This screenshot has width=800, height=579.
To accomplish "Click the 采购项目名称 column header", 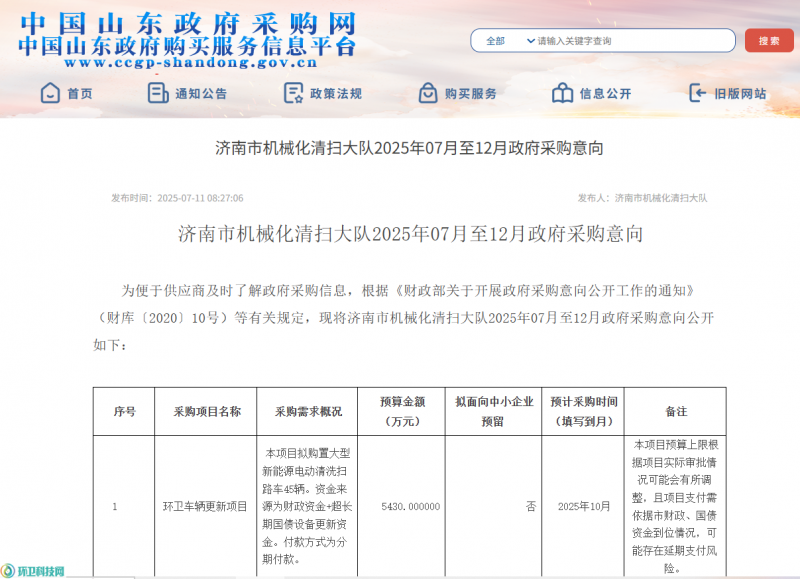I will coord(206,412).
